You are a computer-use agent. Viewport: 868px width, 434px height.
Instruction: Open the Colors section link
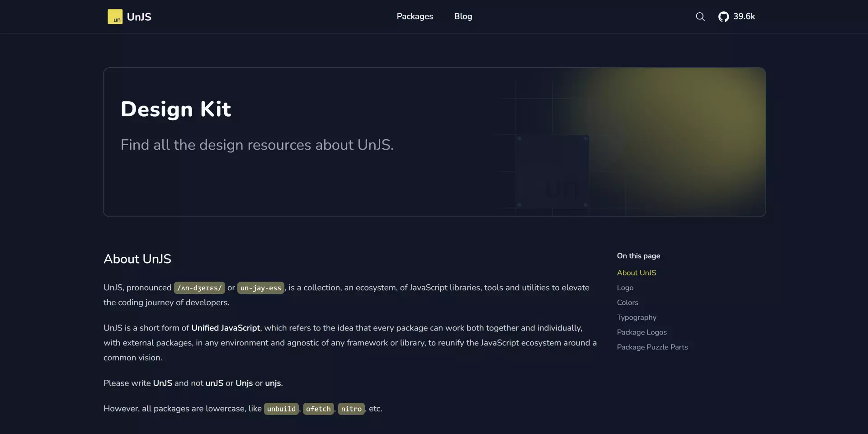coord(627,302)
